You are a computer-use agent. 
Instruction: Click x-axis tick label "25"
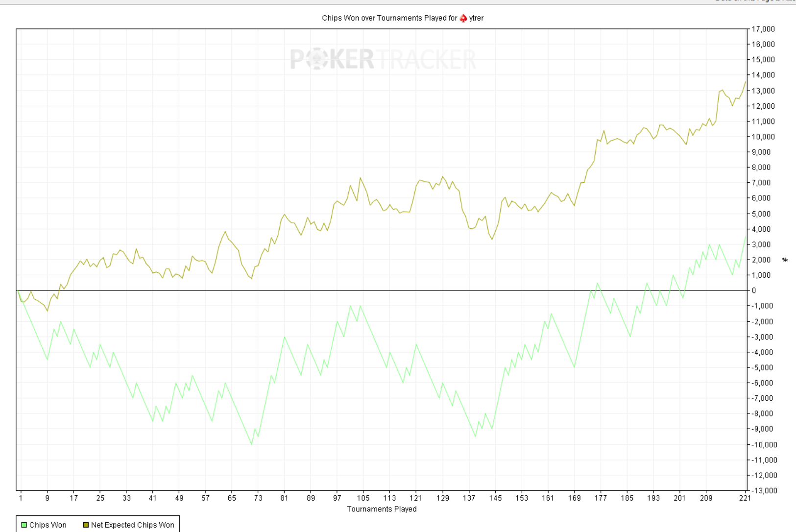click(100, 498)
